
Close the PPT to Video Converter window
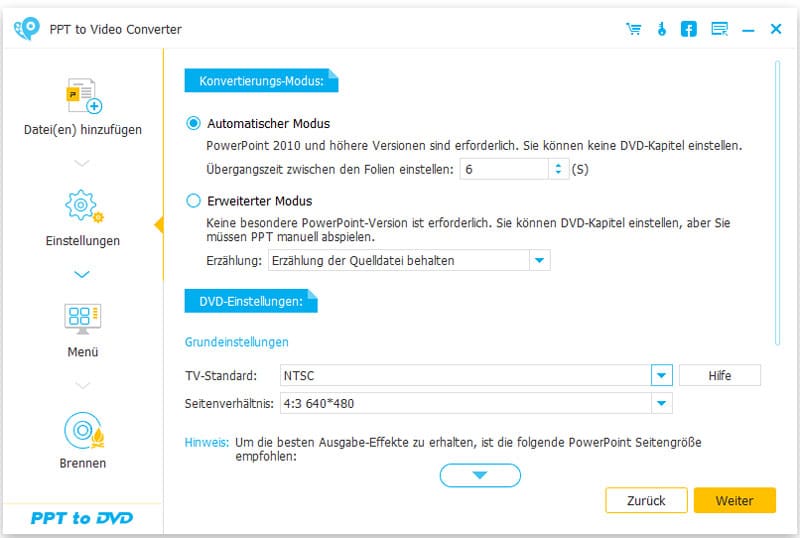pyautogui.click(x=776, y=29)
